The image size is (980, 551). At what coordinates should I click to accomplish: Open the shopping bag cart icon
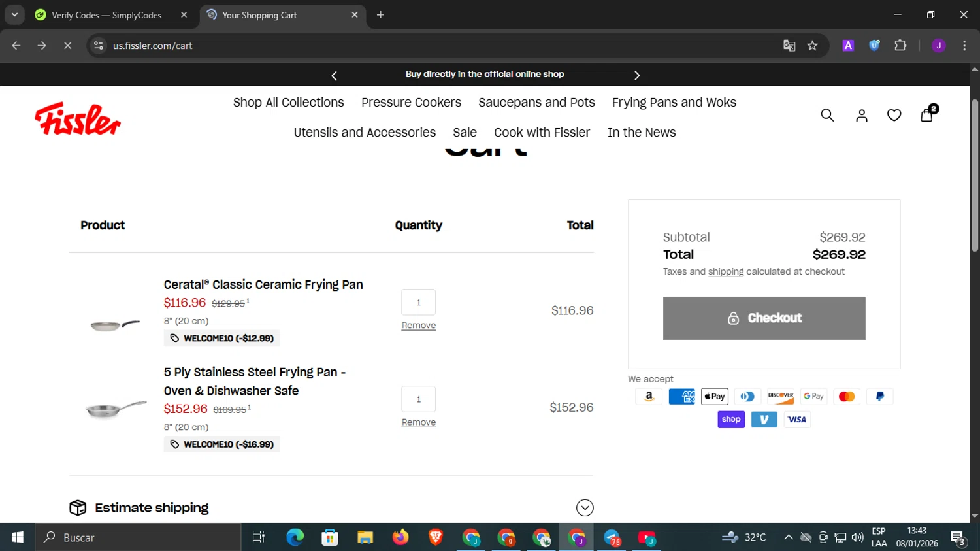pyautogui.click(x=927, y=114)
